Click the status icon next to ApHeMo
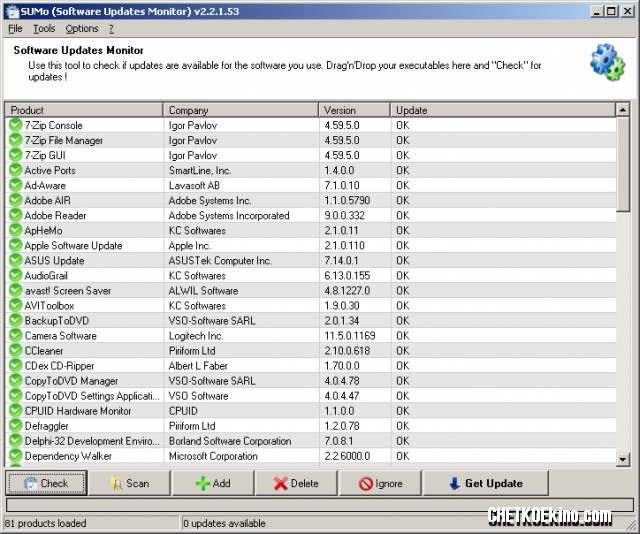 click(x=16, y=230)
